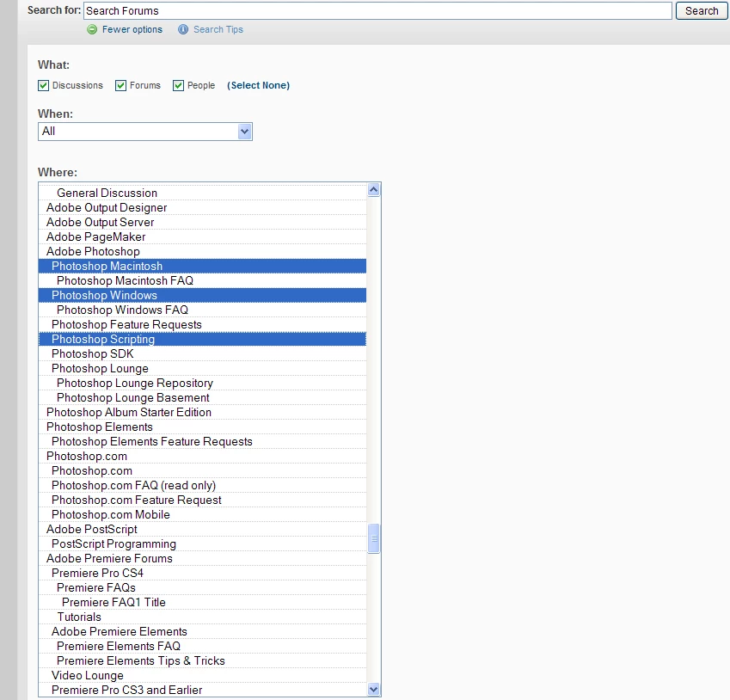Select Adobe PageMaker

click(203, 236)
